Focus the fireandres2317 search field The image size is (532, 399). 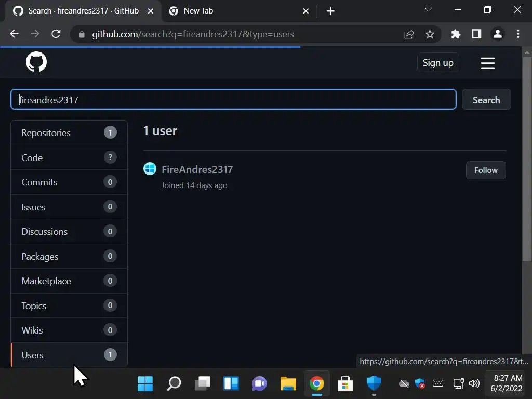233,99
